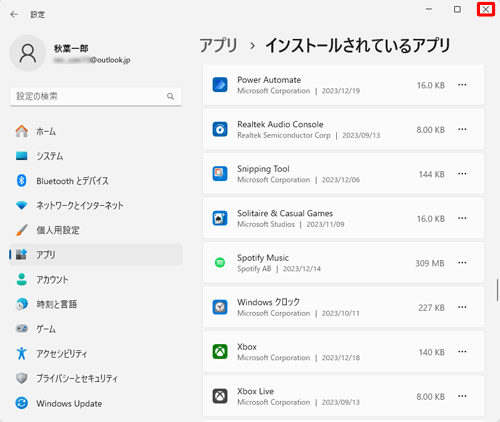Click the user name 秋葉一郎
The width and height of the screenshot is (500, 422).
(71, 49)
